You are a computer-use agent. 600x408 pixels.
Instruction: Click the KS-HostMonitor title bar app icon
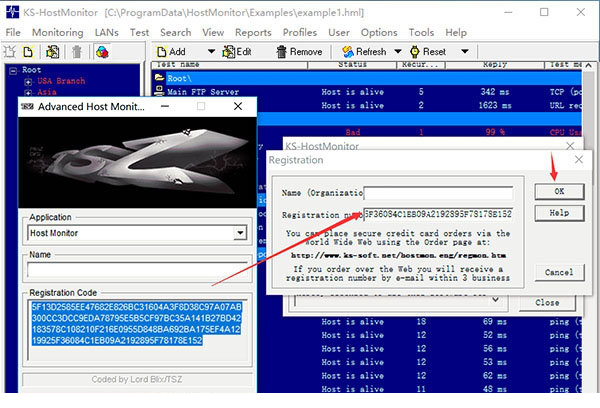pos(12,12)
